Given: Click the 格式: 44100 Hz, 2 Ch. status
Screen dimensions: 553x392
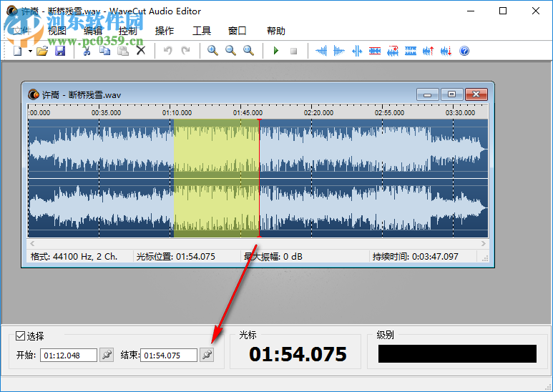Looking at the screenshot, I should point(74,257).
